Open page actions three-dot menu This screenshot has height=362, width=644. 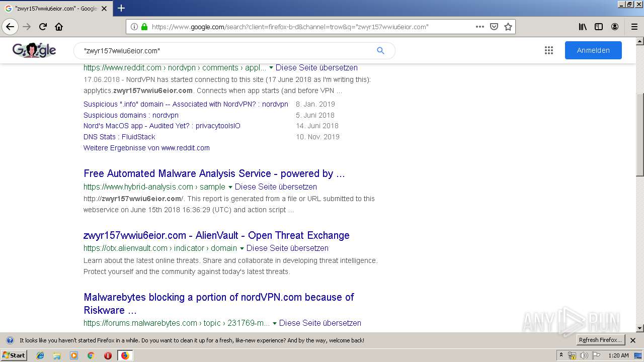click(x=480, y=27)
